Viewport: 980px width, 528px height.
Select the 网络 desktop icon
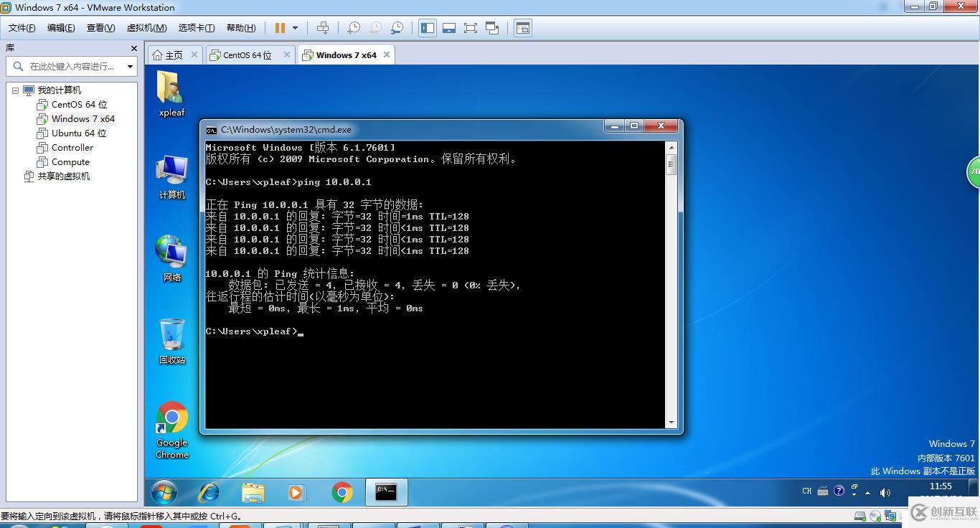pyautogui.click(x=171, y=258)
